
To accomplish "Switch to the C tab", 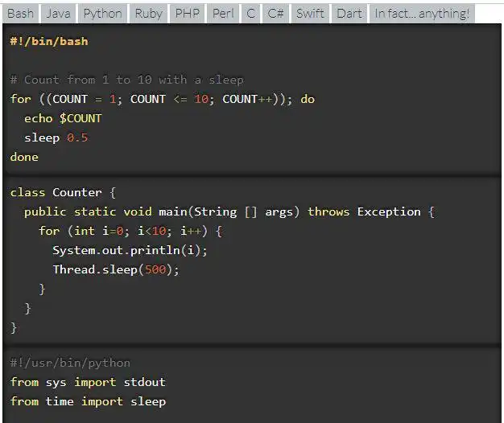I will [x=250, y=14].
